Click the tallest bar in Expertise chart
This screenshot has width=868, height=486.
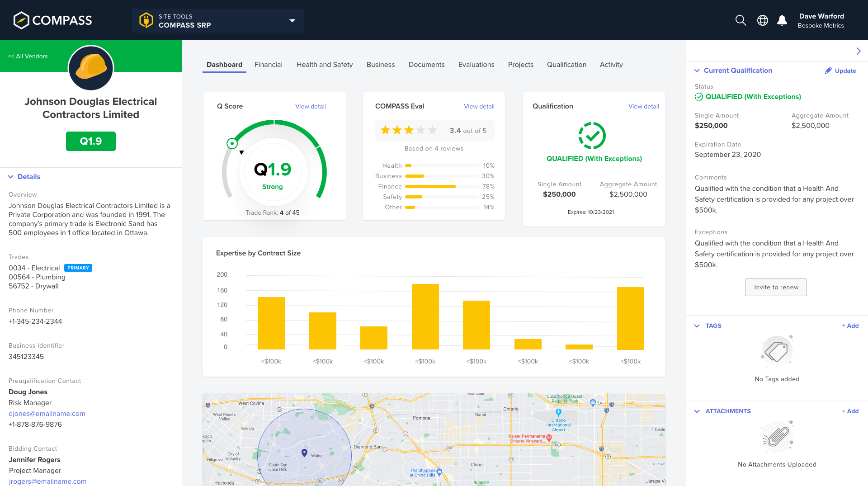click(x=425, y=316)
